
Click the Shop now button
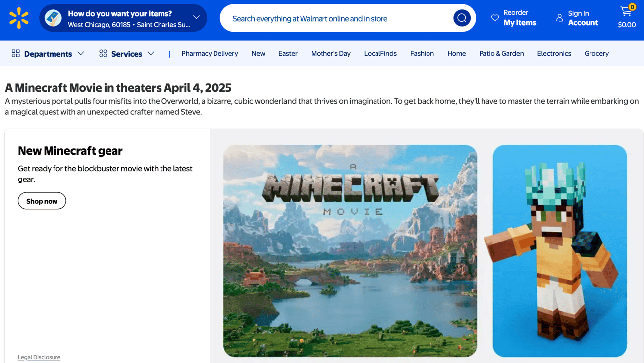(42, 201)
